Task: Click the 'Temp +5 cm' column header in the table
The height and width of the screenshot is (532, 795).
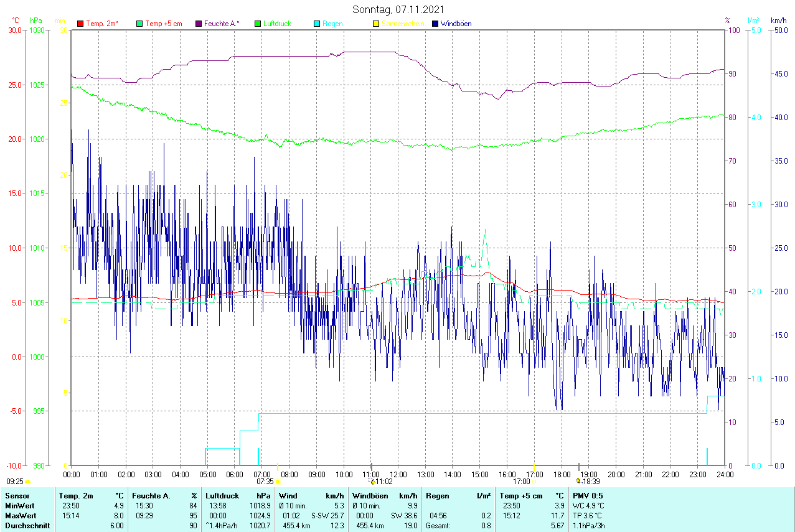Action: (x=520, y=496)
